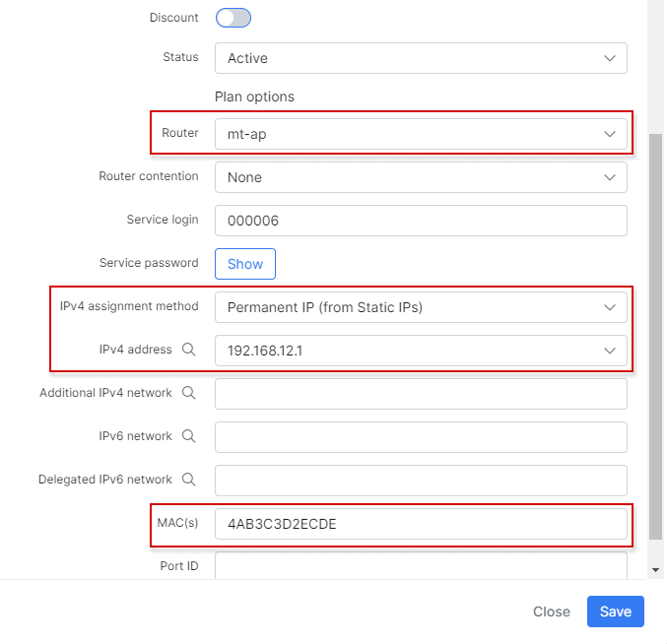Click into the IPv6 network field
This screenshot has height=644, width=667.
point(421,437)
